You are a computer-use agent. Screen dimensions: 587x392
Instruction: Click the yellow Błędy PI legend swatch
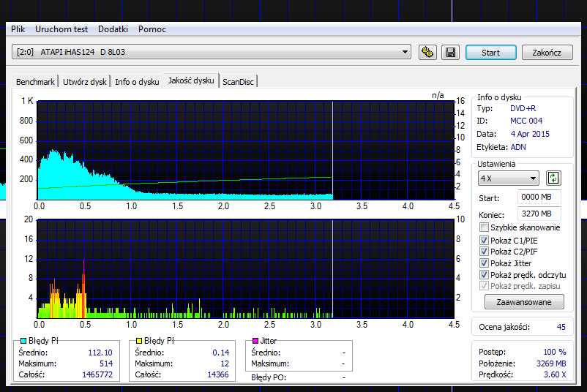(139, 341)
